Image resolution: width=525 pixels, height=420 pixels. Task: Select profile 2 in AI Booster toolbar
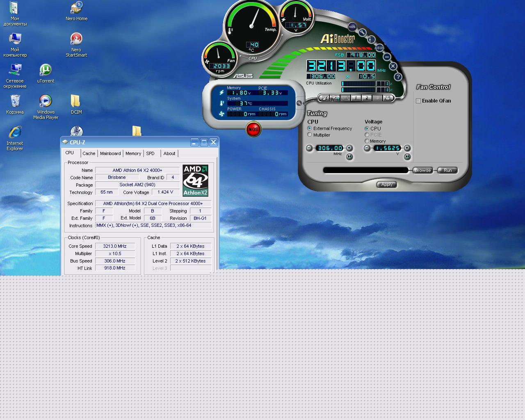367,98
